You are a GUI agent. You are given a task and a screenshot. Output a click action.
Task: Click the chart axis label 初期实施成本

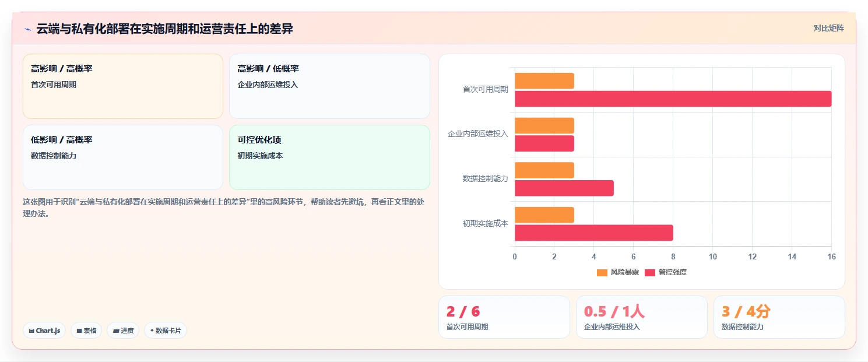pos(486,223)
